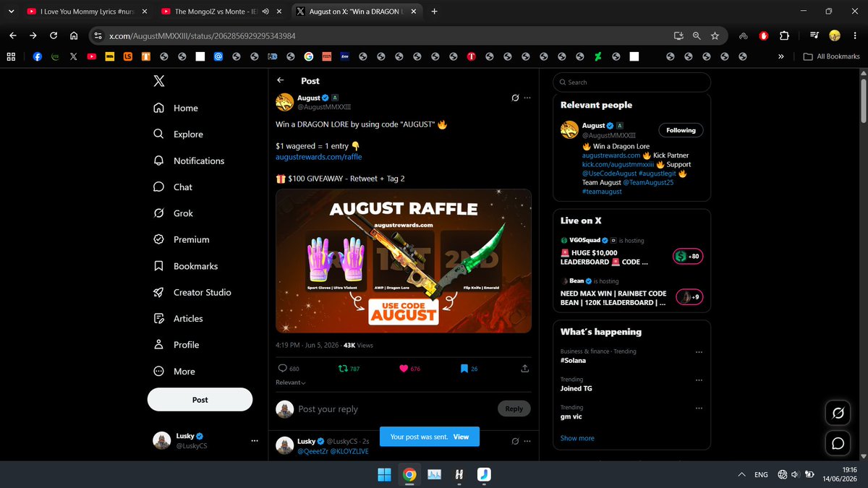Open Home in the X sidebar
This screenshot has height=488, width=868.
(x=176, y=108)
